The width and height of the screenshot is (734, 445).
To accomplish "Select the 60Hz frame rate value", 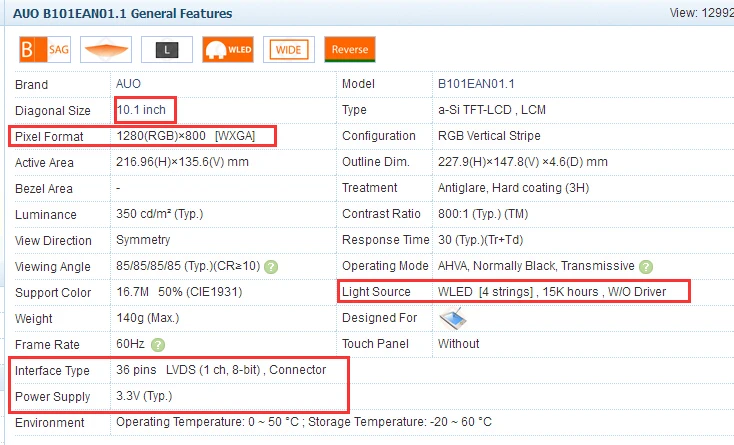I will 130,344.
